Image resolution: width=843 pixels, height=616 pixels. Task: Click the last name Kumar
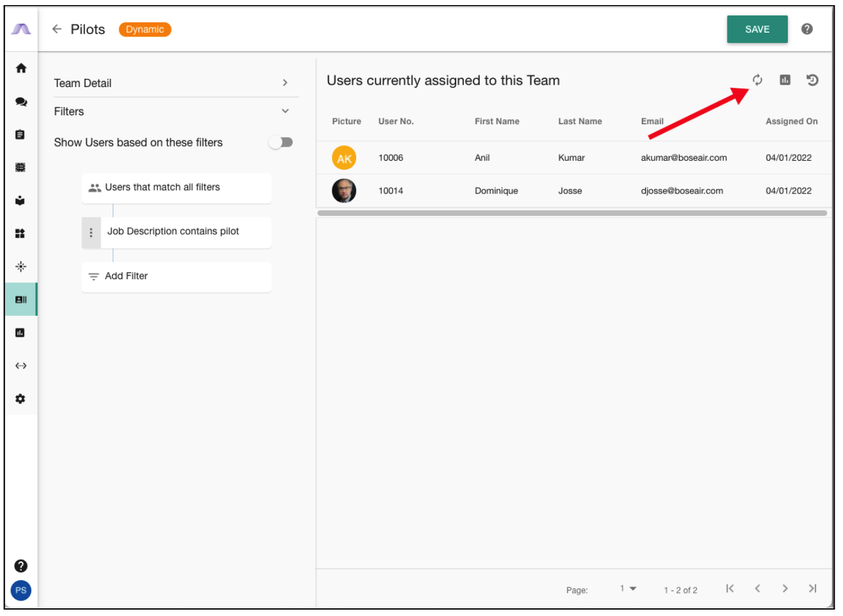tap(571, 158)
